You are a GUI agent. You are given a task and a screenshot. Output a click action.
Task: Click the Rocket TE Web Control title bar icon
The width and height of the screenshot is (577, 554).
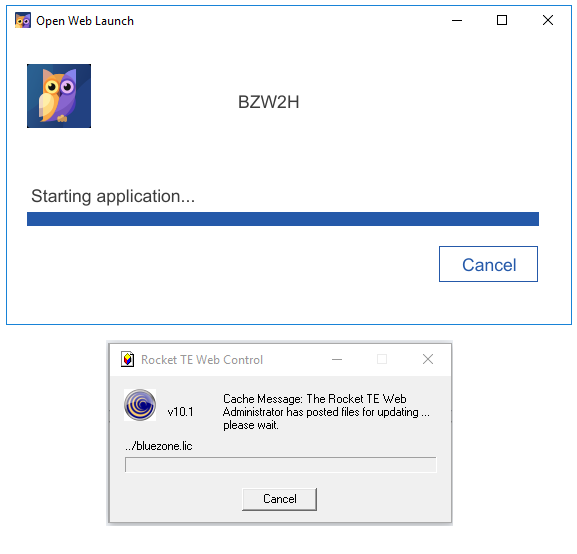[128, 359]
